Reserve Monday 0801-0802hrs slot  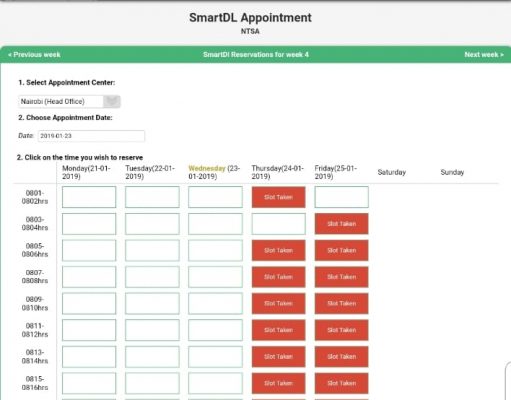tap(89, 197)
